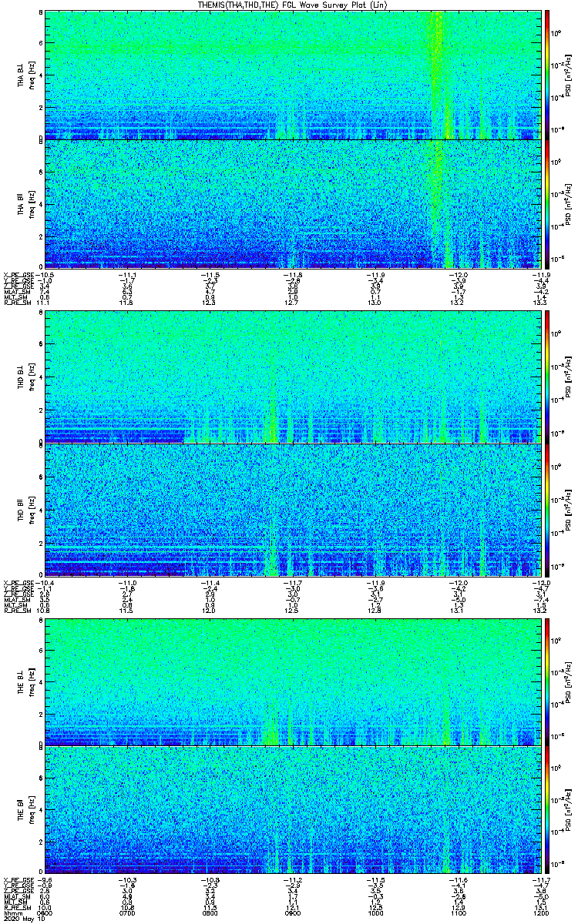Click the THE B-parallel spectrogram panel
The image size is (578, 924).
(291, 810)
